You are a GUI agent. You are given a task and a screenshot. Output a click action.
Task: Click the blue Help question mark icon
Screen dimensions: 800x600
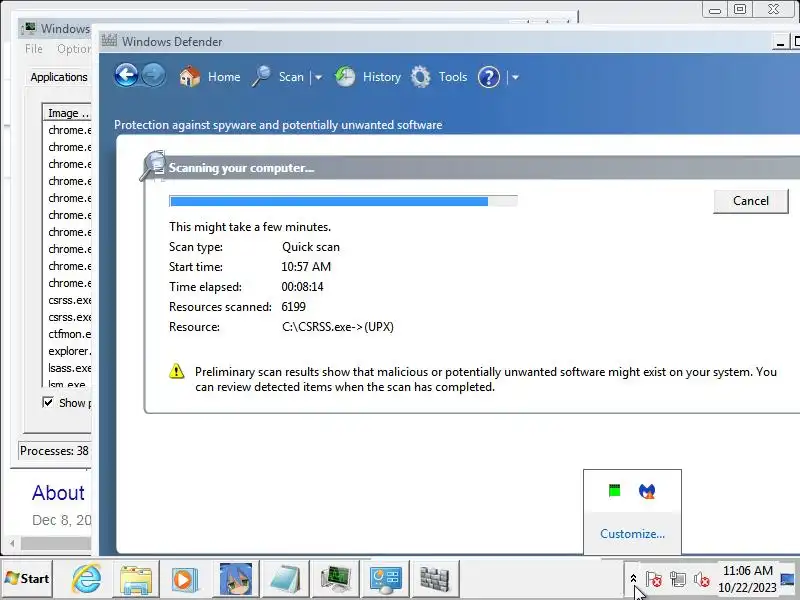click(x=489, y=77)
